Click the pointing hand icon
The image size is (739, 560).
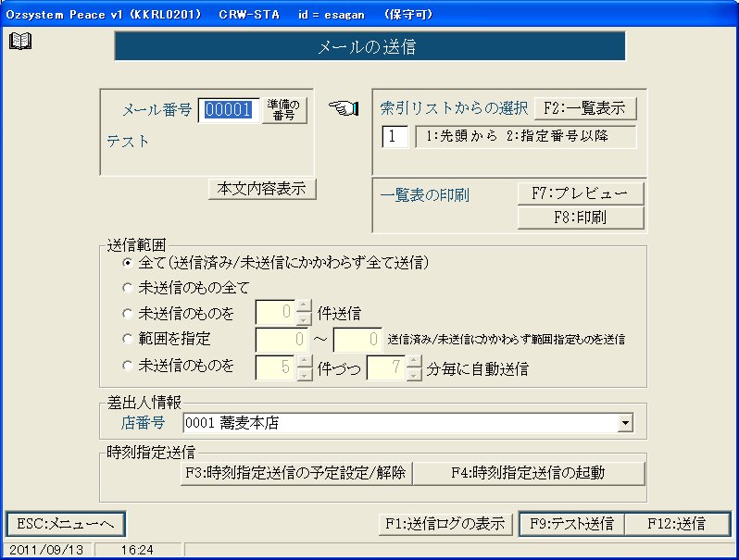pos(344,108)
